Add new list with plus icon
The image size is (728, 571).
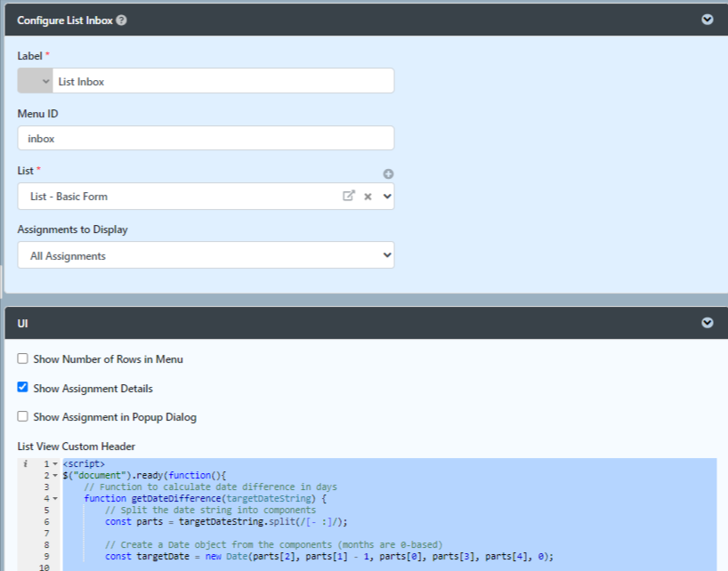388,174
